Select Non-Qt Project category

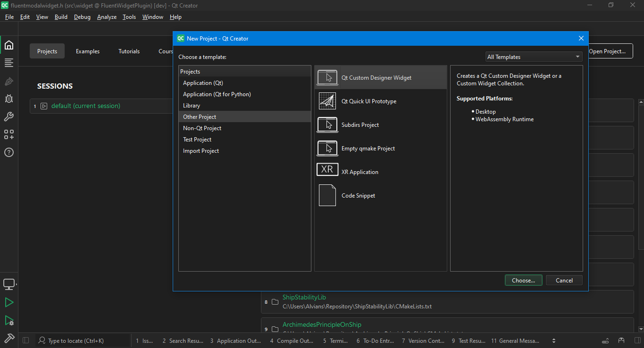[x=245, y=128]
